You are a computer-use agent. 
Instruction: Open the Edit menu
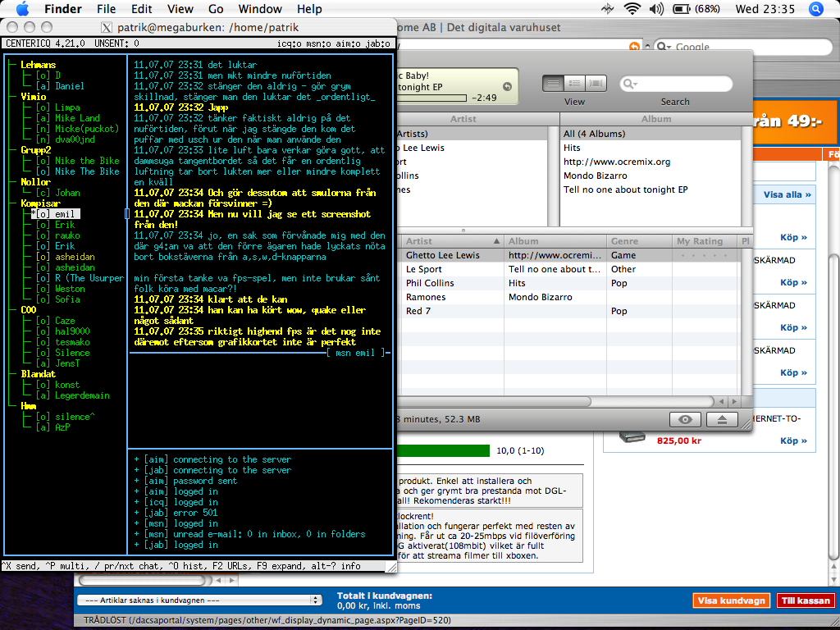[x=141, y=9]
